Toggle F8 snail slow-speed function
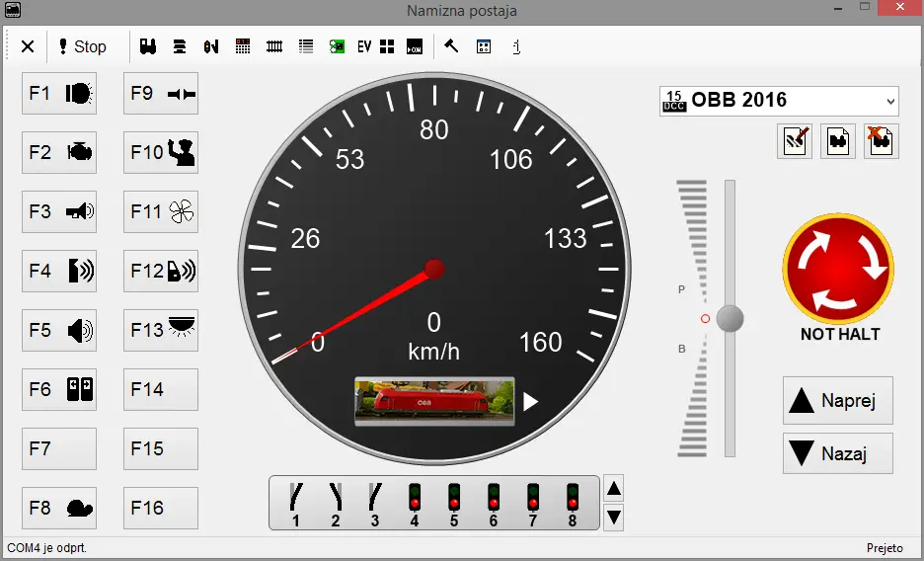The image size is (924, 561). click(59, 509)
